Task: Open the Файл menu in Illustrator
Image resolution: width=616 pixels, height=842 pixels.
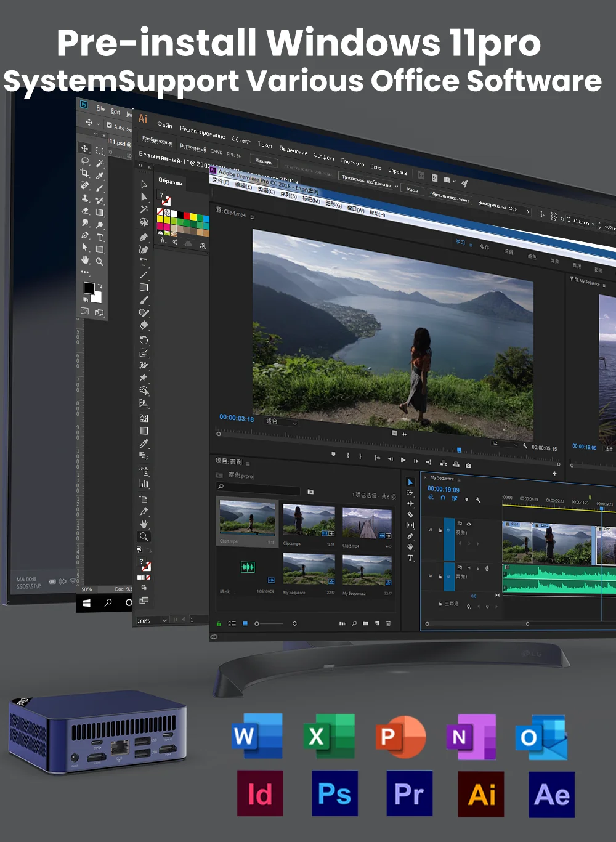Action: pos(164,125)
